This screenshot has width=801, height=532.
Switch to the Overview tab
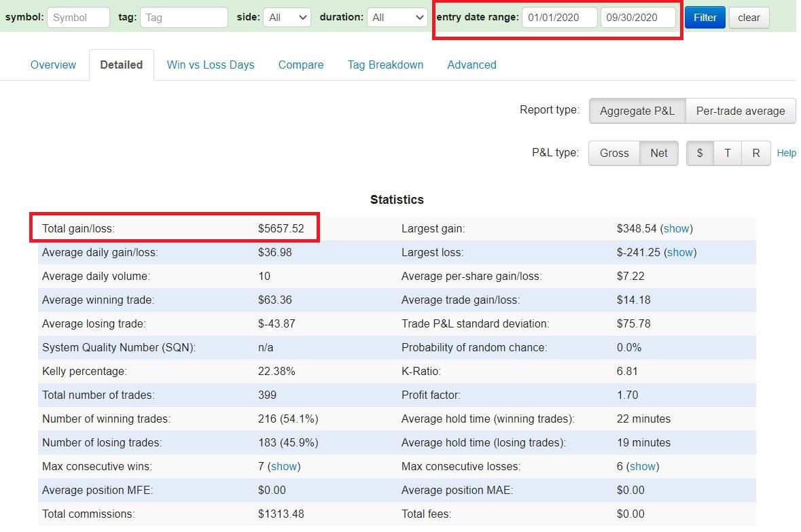(x=53, y=65)
